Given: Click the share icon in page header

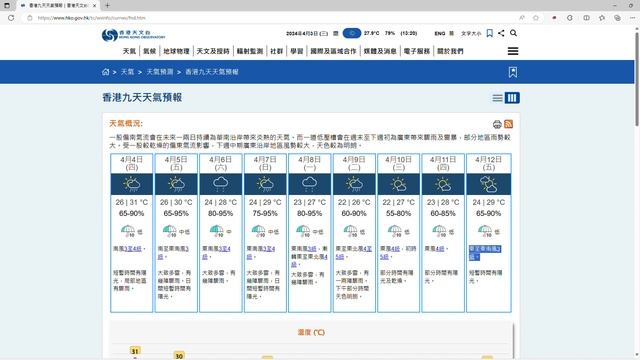Looking at the screenshot, I should (501, 33).
